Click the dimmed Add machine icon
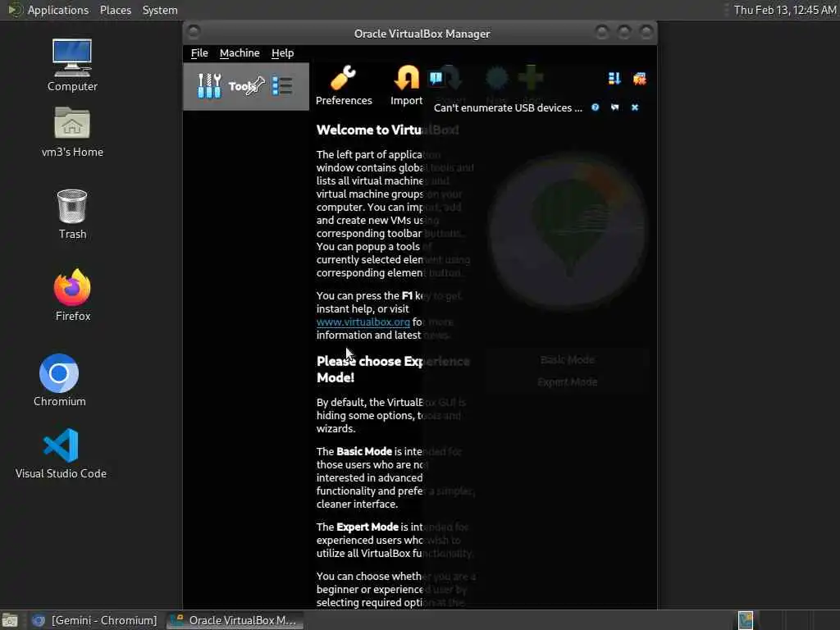Image resolution: width=840 pixels, height=630 pixels. (531, 78)
